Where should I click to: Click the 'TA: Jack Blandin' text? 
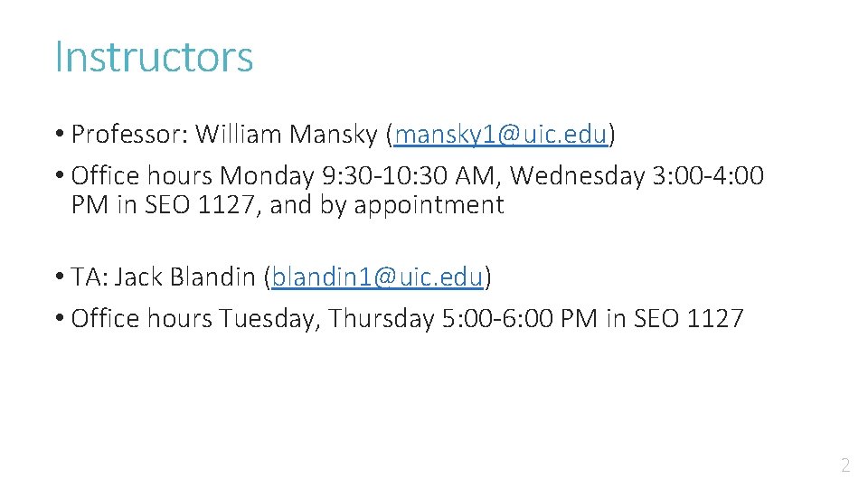click(164, 277)
